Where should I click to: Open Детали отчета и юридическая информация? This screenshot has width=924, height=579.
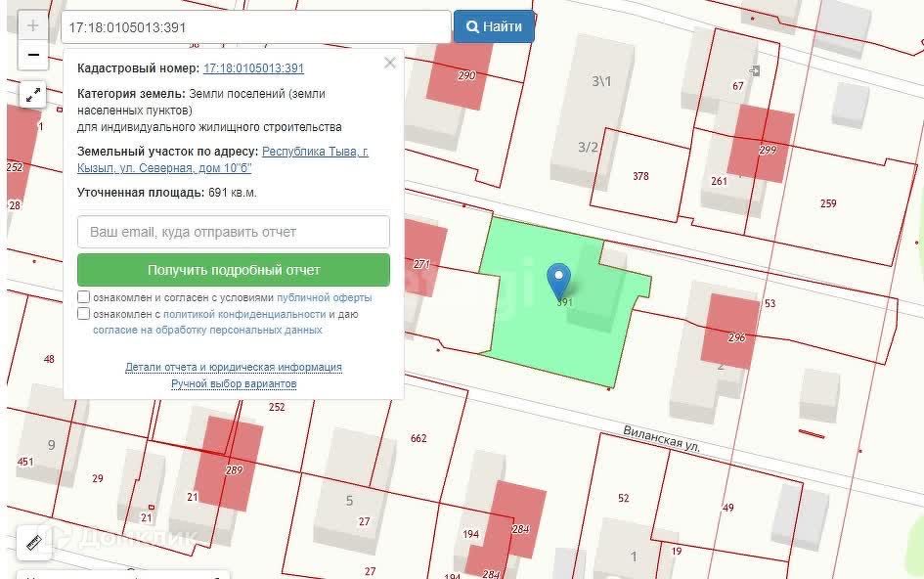click(234, 367)
